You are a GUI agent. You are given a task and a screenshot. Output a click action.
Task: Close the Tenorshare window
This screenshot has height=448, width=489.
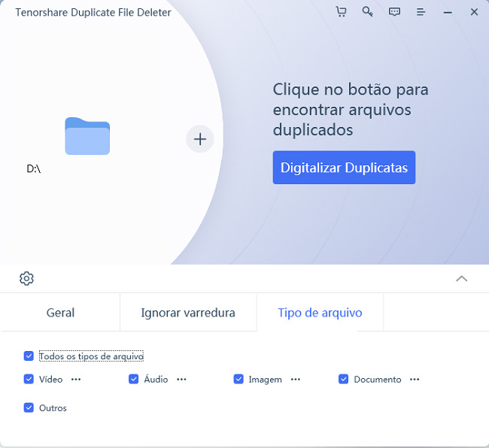pos(474,12)
